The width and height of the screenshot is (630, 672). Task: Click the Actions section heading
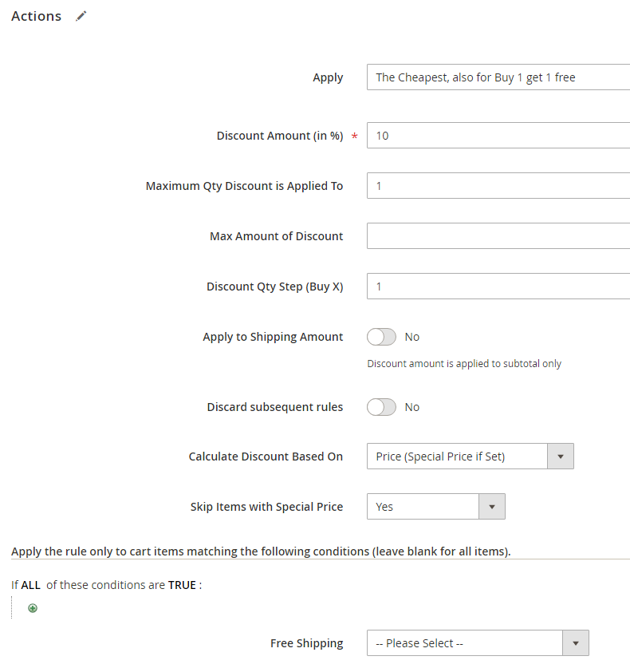37,16
